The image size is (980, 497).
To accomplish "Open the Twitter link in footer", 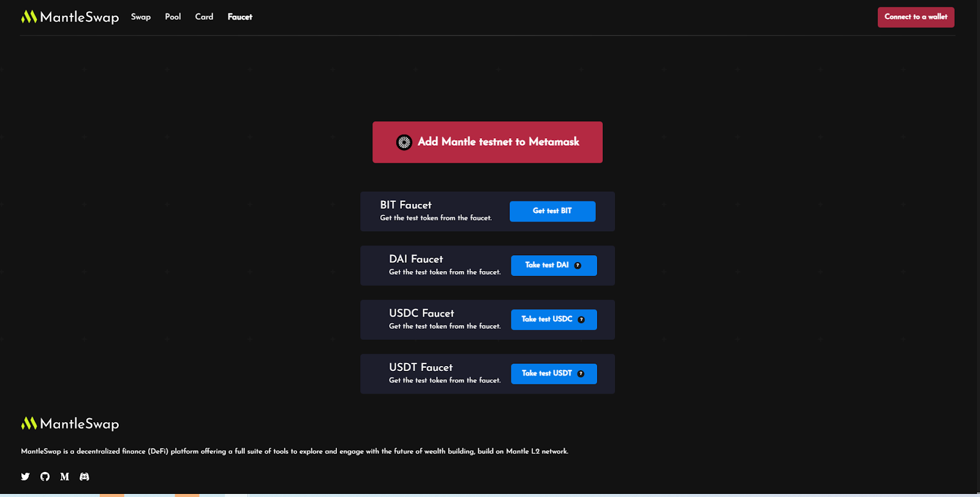I will click(25, 476).
